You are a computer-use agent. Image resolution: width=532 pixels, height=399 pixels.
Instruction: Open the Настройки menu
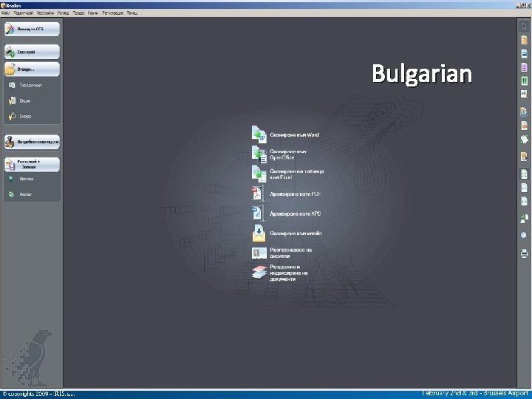(x=45, y=13)
